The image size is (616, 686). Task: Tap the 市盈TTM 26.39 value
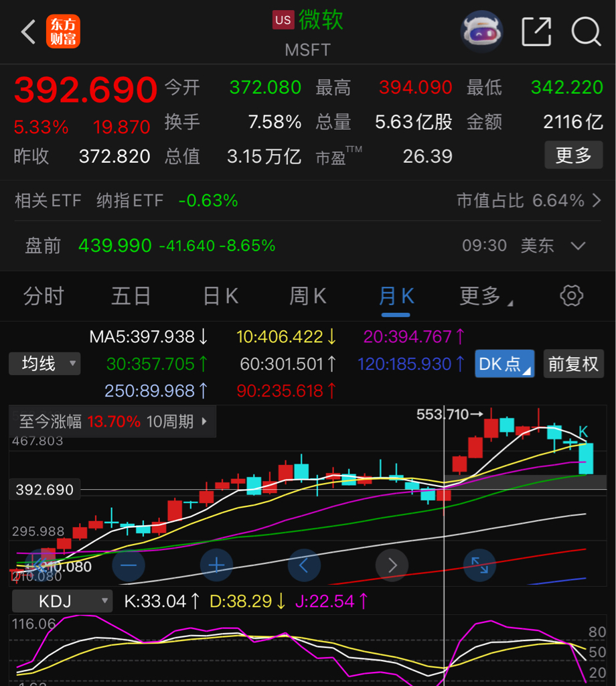(427, 156)
